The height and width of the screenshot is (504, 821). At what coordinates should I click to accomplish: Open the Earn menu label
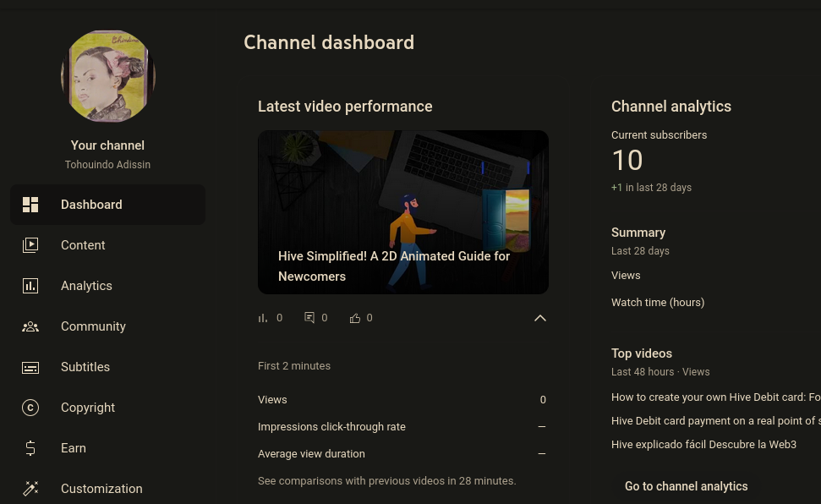pyautogui.click(x=74, y=448)
